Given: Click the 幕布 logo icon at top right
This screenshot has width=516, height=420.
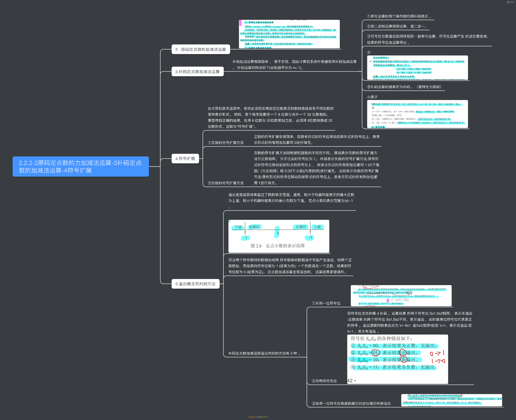Looking at the screenshot, I should pos(508,2).
